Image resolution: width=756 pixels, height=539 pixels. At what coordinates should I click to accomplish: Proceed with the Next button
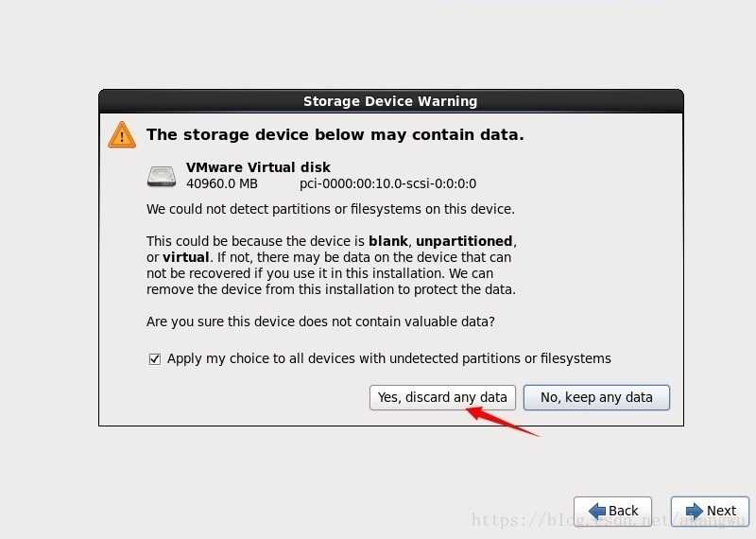(711, 511)
